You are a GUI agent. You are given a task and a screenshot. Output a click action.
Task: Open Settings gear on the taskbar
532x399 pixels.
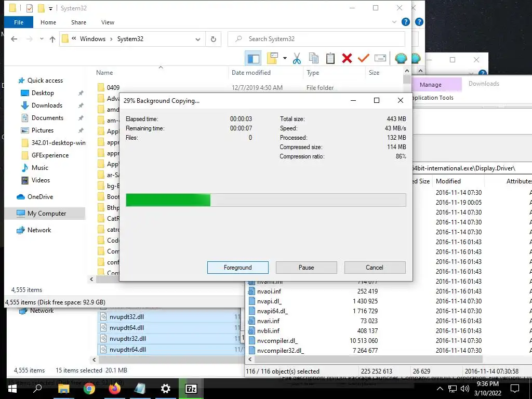pos(166,389)
